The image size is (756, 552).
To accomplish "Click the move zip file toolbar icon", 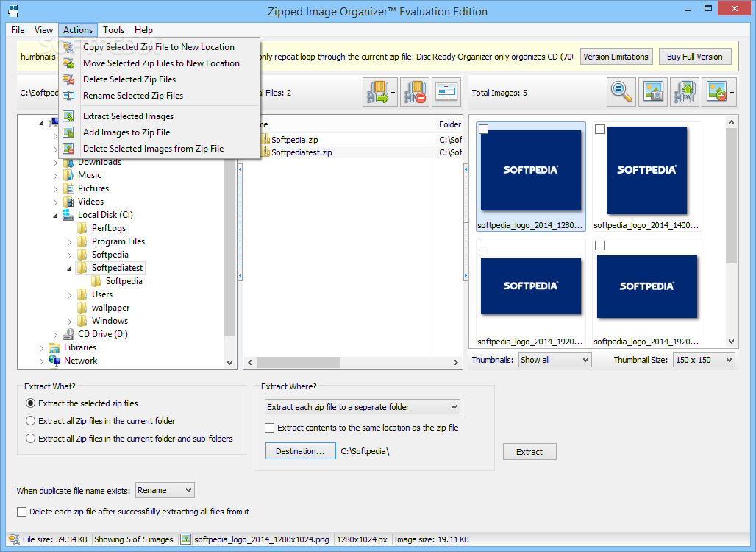I will [377, 92].
